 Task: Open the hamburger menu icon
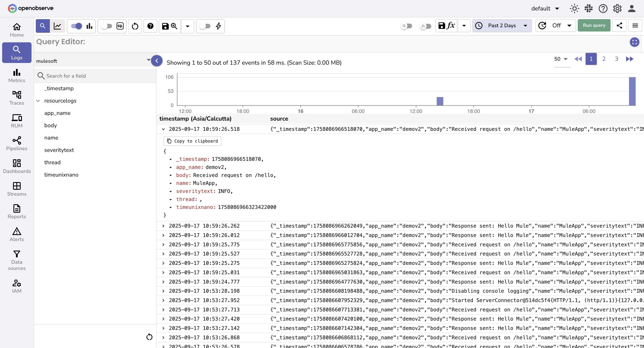pyautogui.click(x=635, y=25)
